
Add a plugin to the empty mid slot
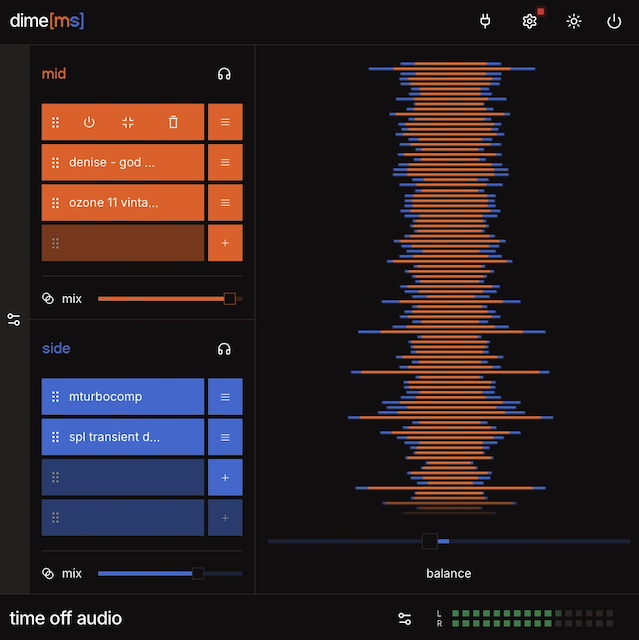pyautogui.click(x=225, y=243)
